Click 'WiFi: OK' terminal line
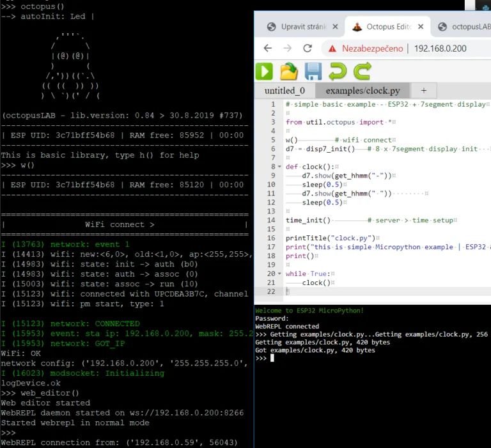 (20, 353)
